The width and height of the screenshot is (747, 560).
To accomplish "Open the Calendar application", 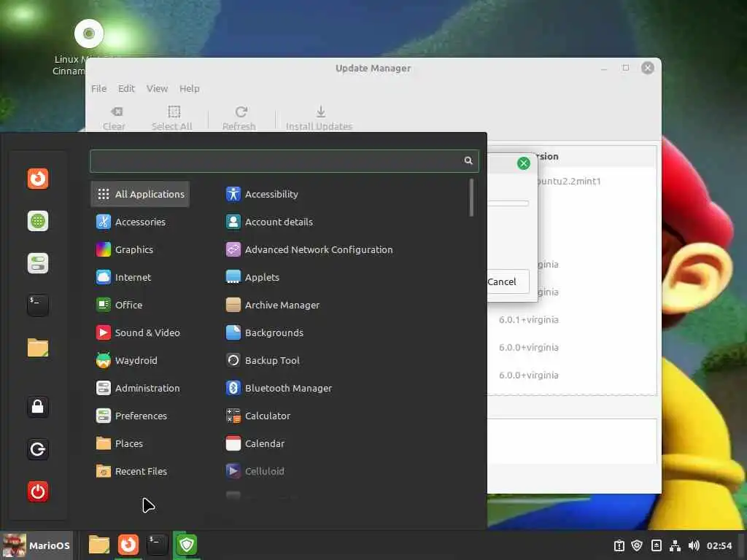I will pyautogui.click(x=255, y=443).
